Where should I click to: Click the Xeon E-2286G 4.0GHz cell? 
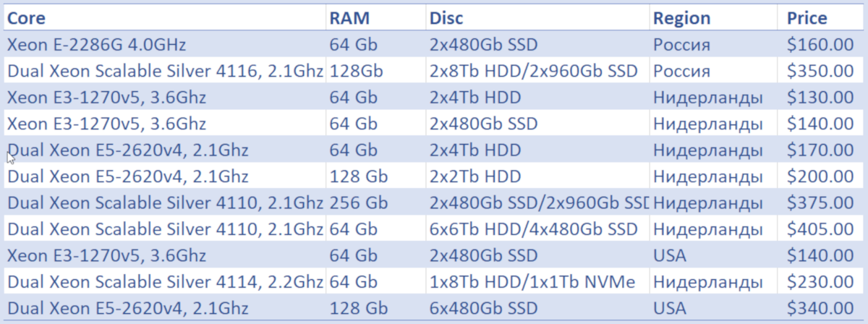point(164,44)
